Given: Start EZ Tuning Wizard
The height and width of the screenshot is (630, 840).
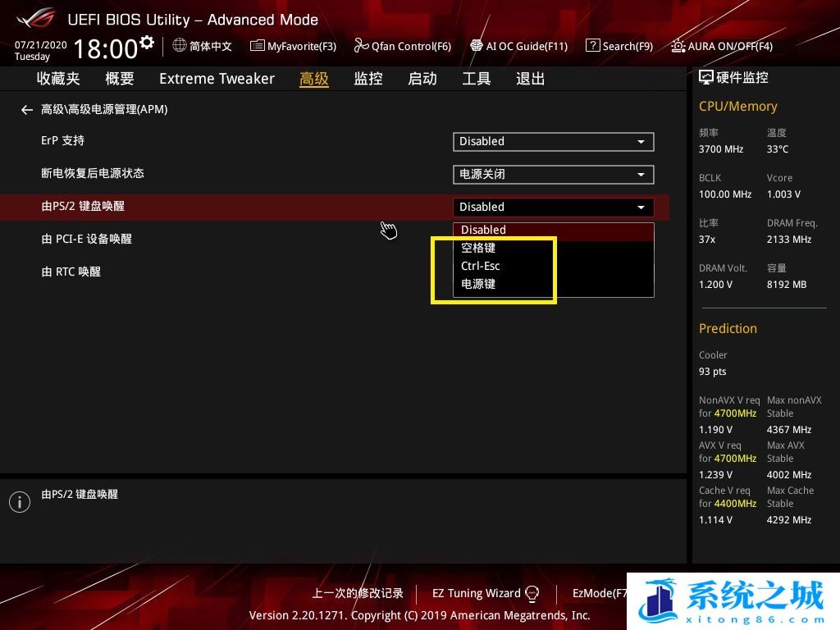Looking at the screenshot, I should pos(477,594).
